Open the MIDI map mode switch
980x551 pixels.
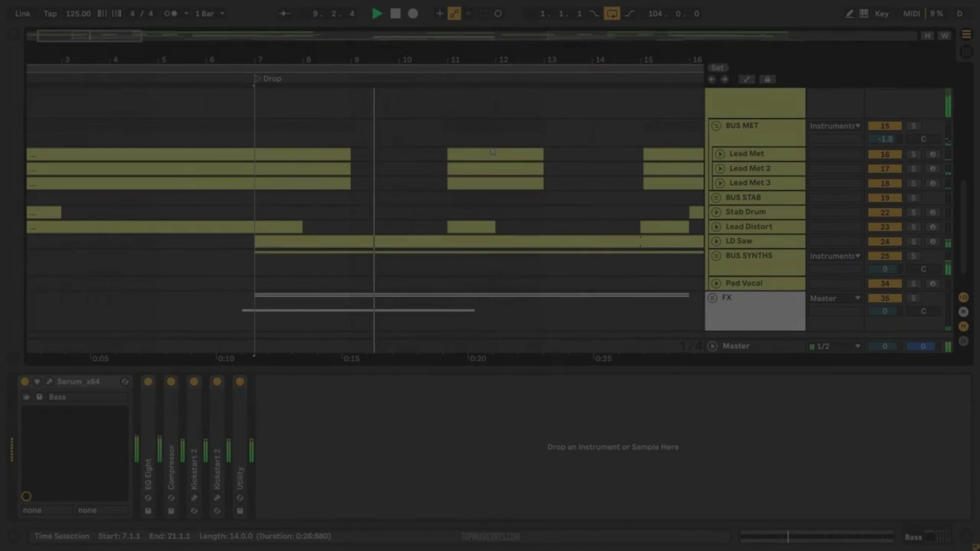click(912, 14)
